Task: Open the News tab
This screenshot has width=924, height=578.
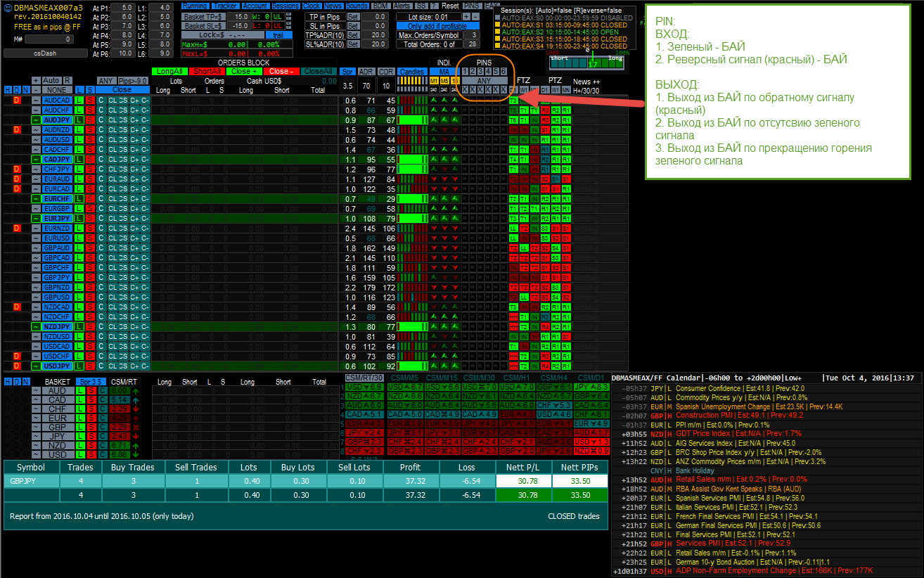Action: (333, 6)
